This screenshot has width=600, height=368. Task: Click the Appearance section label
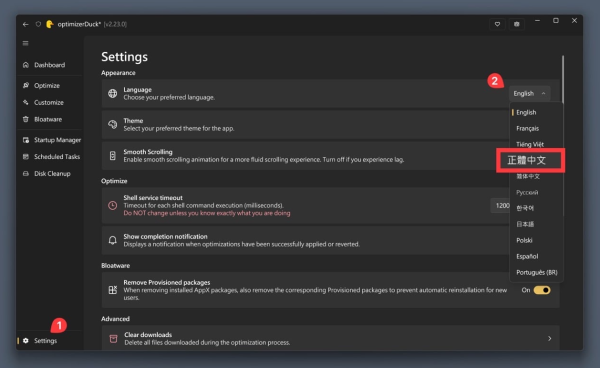point(118,73)
